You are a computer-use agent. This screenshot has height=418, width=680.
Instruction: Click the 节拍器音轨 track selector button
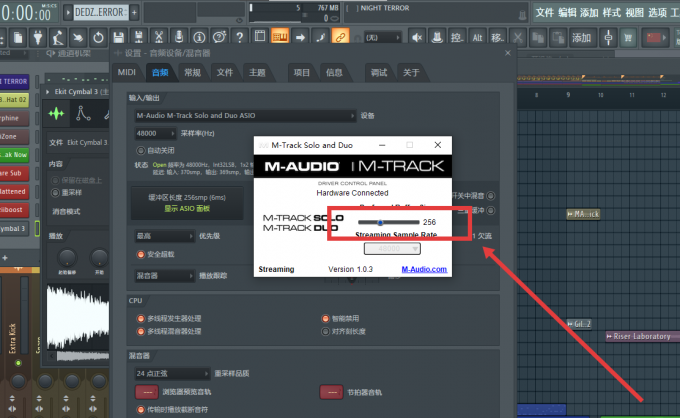click(332, 392)
